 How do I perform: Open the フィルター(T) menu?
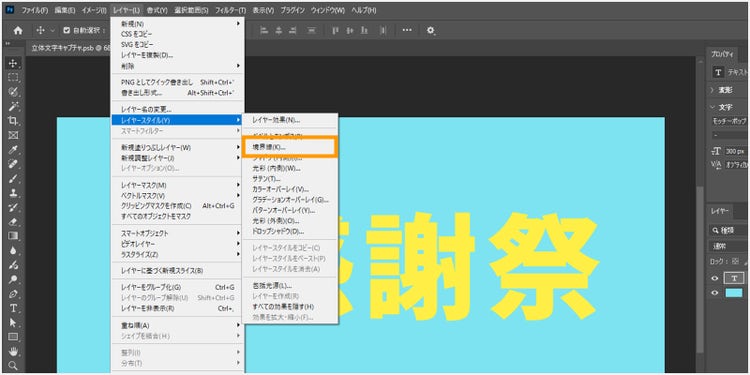pyautogui.click(x=231, y=10)
